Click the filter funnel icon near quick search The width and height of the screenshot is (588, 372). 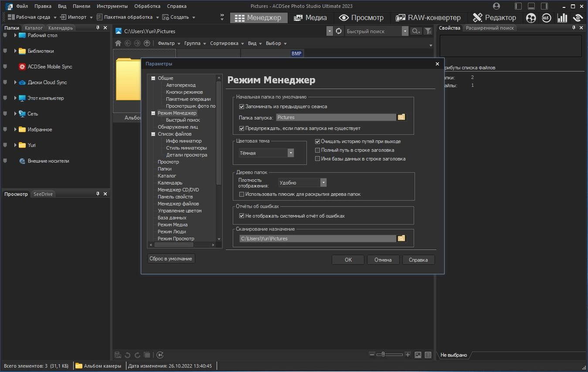pyautogui.click(x=428, y=31)
